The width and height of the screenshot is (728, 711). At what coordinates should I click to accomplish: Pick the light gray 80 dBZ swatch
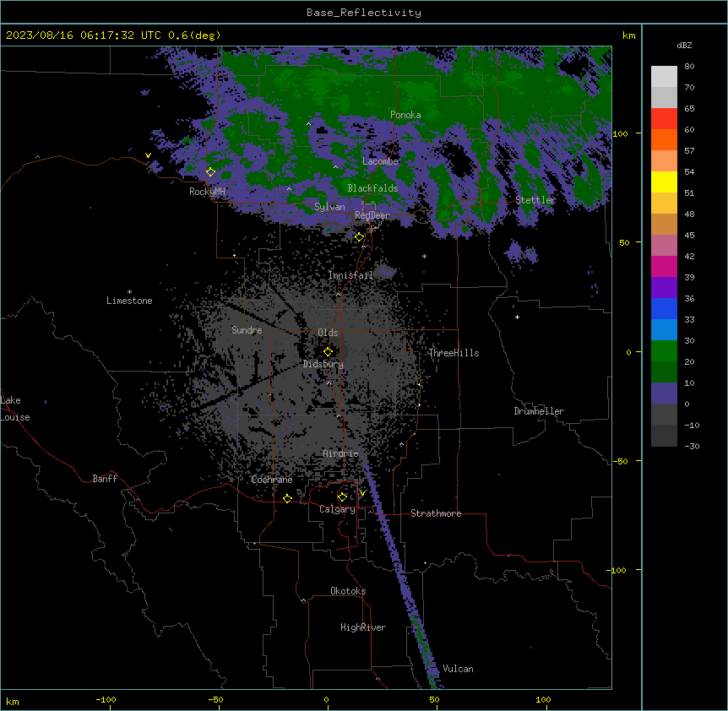pyautogui.click(x=664, y=76)
